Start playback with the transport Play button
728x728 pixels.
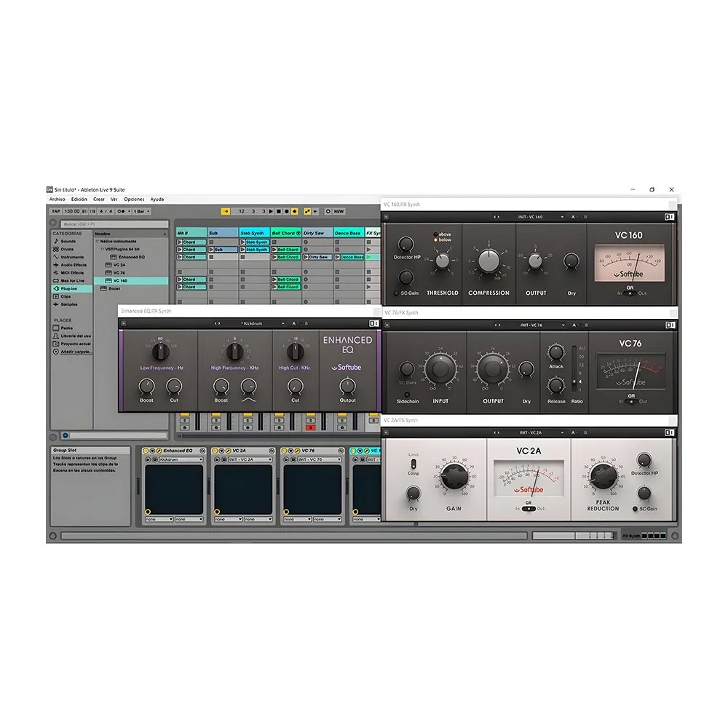pyautogui.click(x=271, y=211)
